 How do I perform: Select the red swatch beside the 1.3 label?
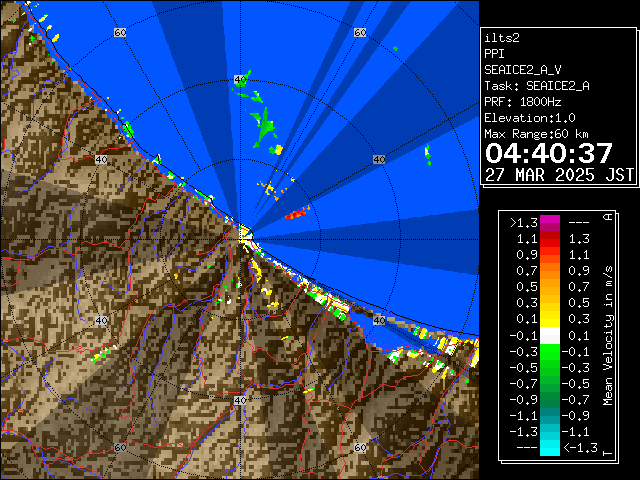(x=550, y=239)
